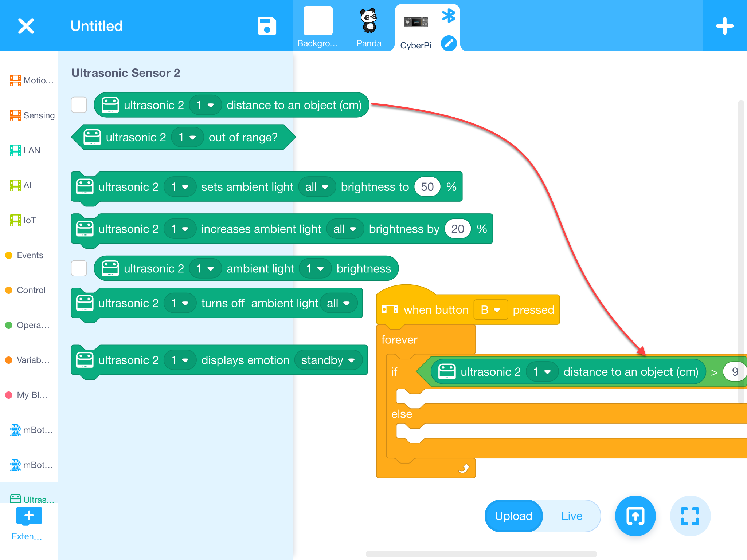Click the save project floppy icon

pyautogui.click(x=267, y=26)
